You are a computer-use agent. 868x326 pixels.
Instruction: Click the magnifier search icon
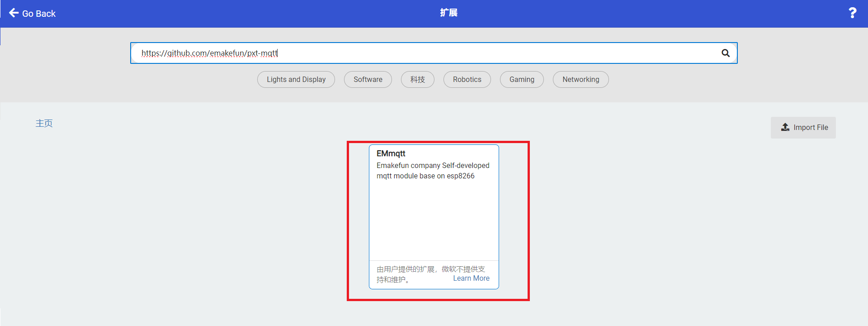726,53
